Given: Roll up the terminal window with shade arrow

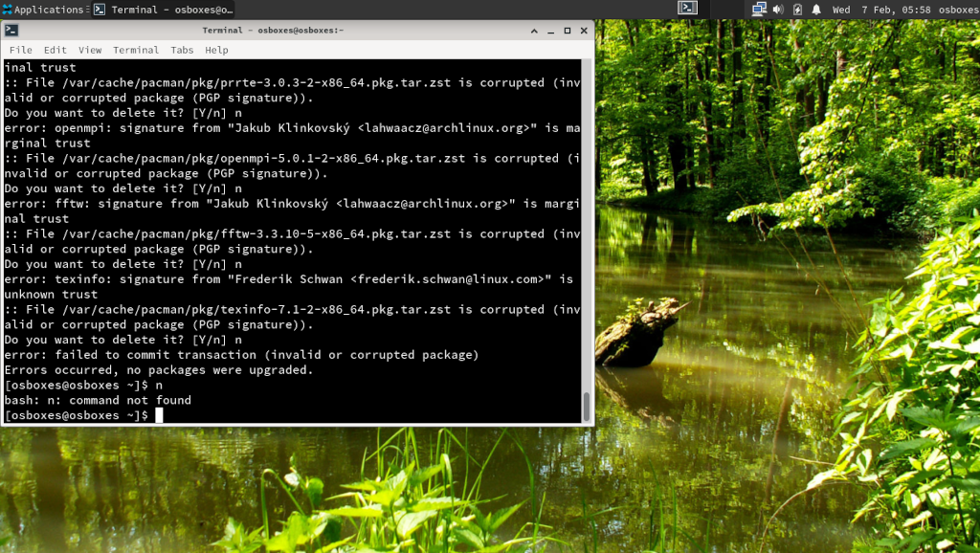Looking at the screenshot, I should (536, 31).
